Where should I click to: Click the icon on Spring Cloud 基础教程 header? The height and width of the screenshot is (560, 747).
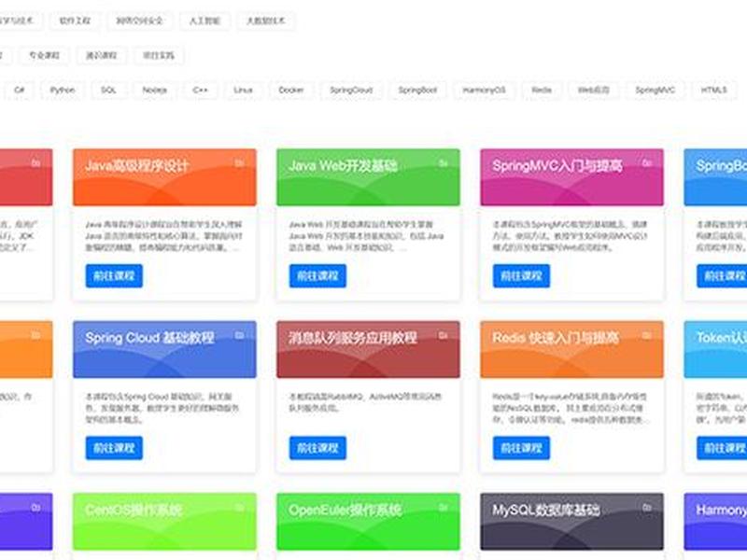click(240, 335)
